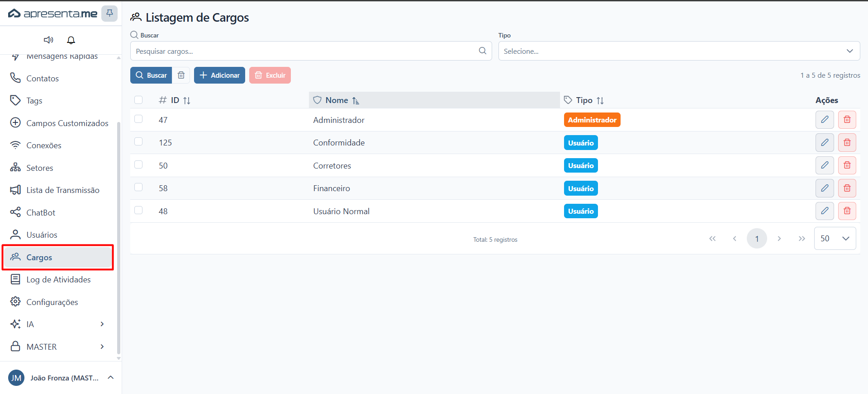The width and height of the screenshot is (868, 394).
Task: Delete the Usuário Normal role with the trash icon
Action: [x=847, y=211]
